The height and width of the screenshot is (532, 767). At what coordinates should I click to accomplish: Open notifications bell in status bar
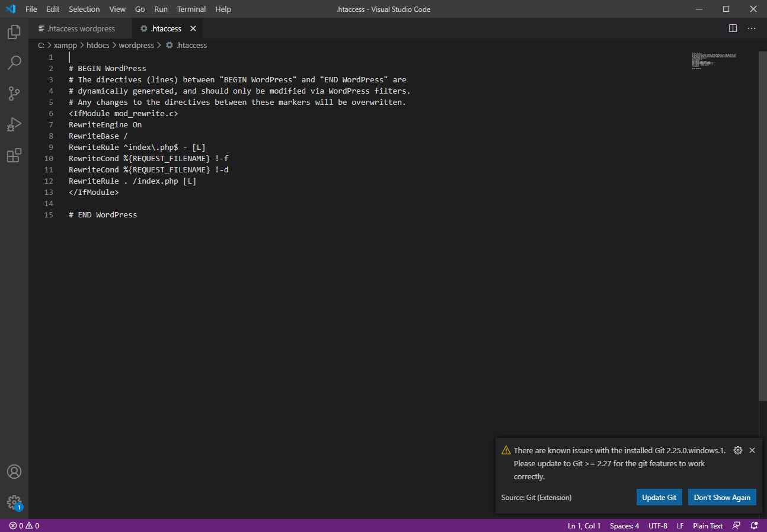coord(754,525)
